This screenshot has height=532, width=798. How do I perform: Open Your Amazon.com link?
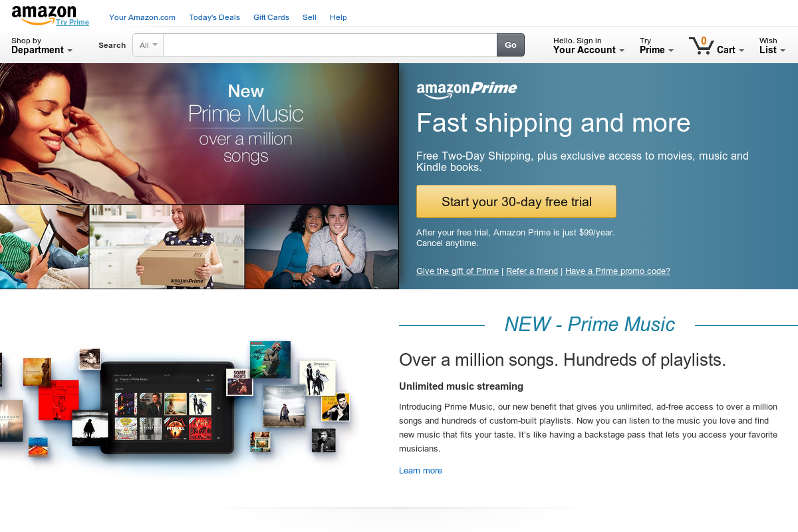click(142, 17)
